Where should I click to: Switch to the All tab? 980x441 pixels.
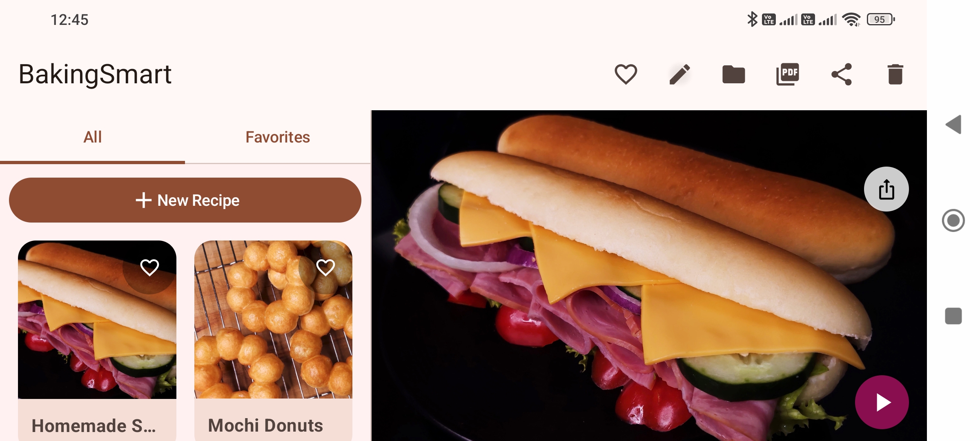pos(93,137)
